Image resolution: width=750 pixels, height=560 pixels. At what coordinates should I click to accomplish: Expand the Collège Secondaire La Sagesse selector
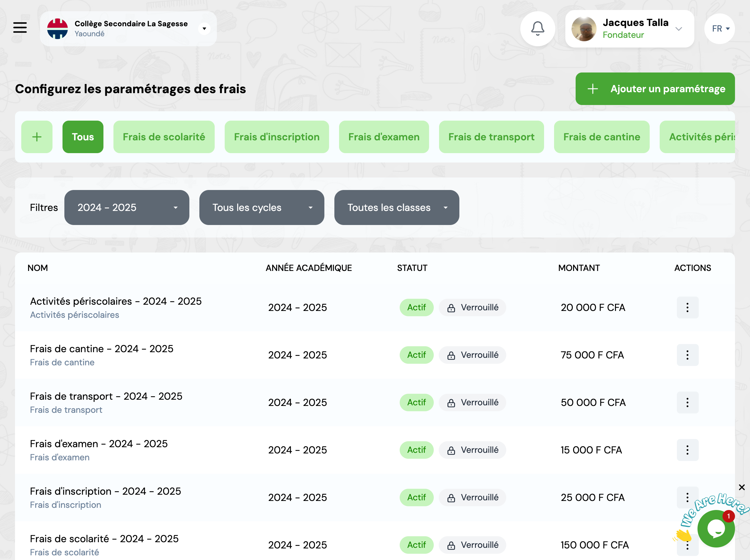click(x=204, y=29)
